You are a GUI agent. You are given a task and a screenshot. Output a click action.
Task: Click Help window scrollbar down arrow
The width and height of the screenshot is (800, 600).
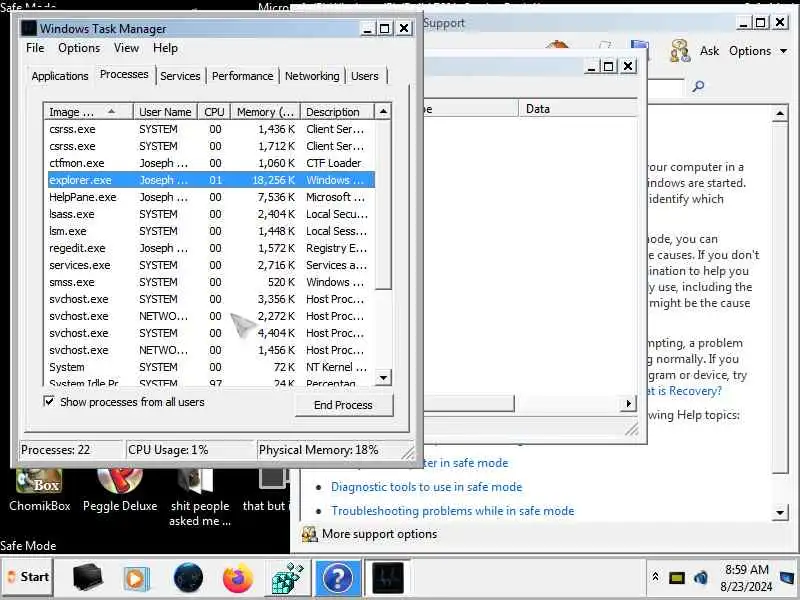780,512
